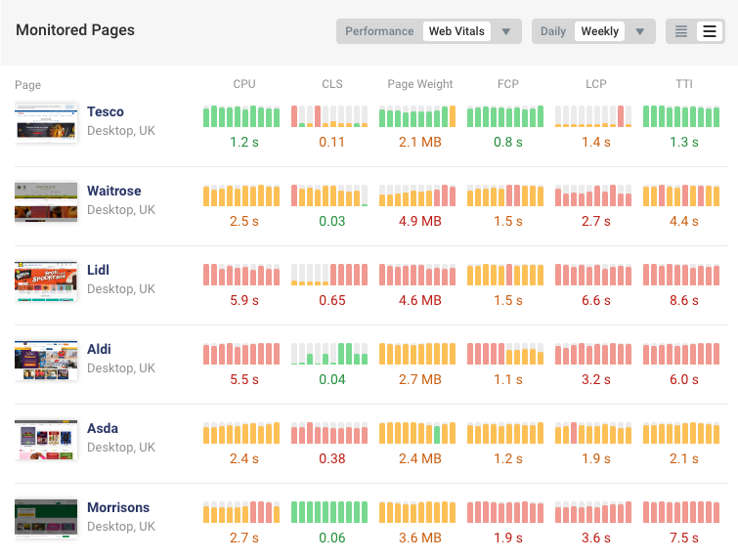This screenshot has width=738, height=560.
Task: Switch to the compact list view icon
Action: pyautogui.click(x=681, y=31)
